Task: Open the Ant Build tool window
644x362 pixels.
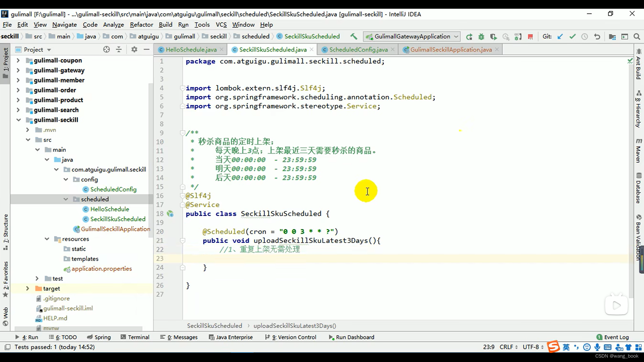Action: (x=639, y=64)
